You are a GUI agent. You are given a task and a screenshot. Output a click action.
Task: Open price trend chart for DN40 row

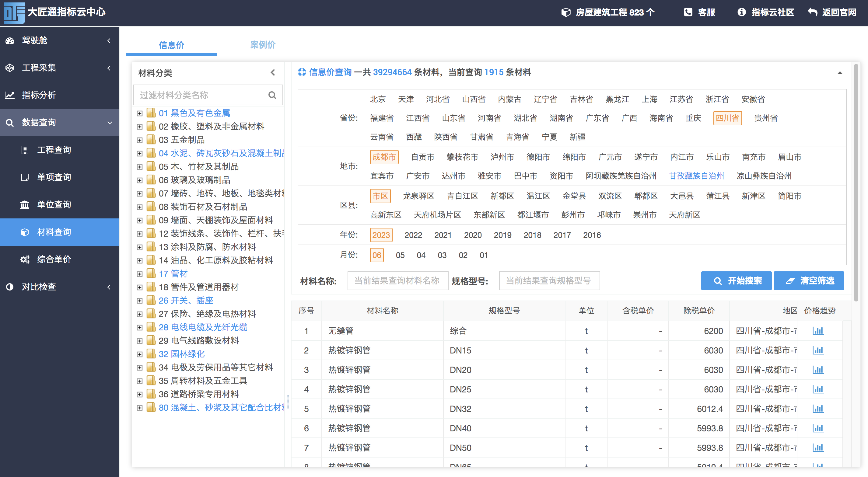click(818, 429)
